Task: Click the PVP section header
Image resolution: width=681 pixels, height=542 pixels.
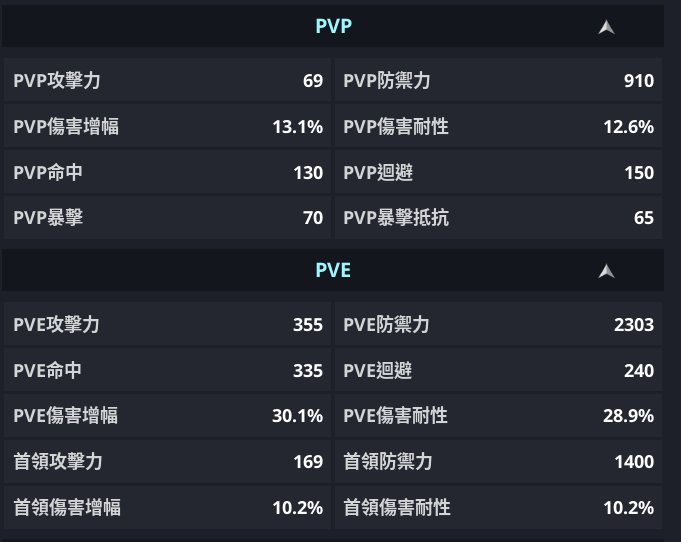Action: pyautogui.click(x=333, y=27)
